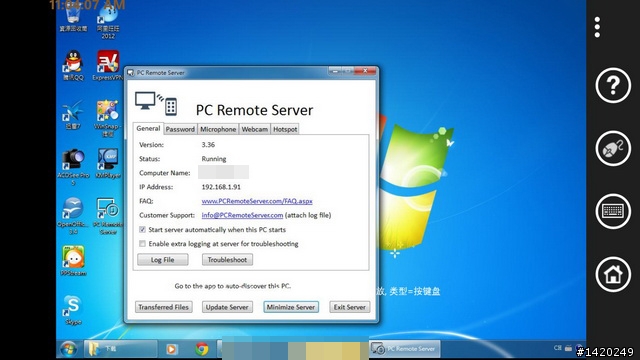The height and width of the screenshot is (360, 640).
Task: Switch to the Password tab
Action: coord(180,129)
